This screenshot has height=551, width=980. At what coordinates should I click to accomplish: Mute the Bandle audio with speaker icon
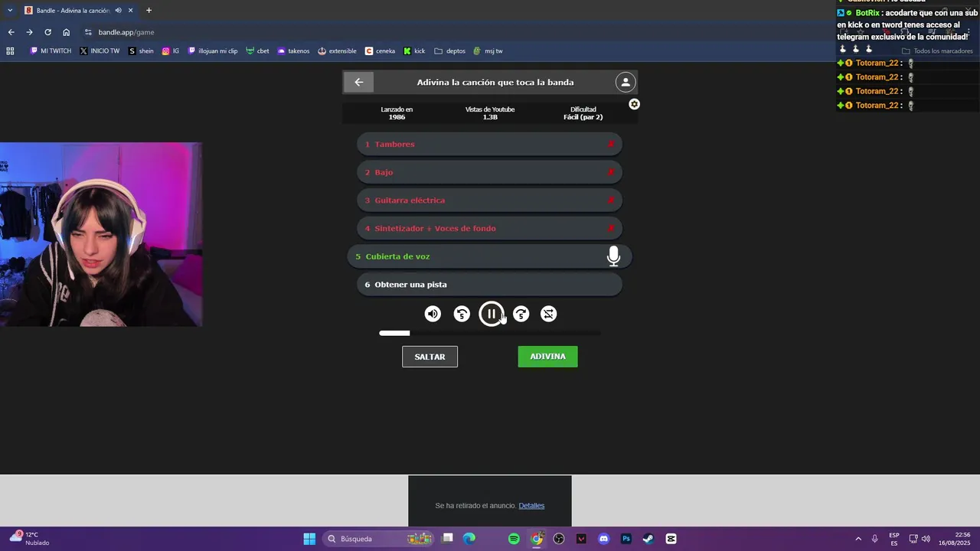point(433,314)
